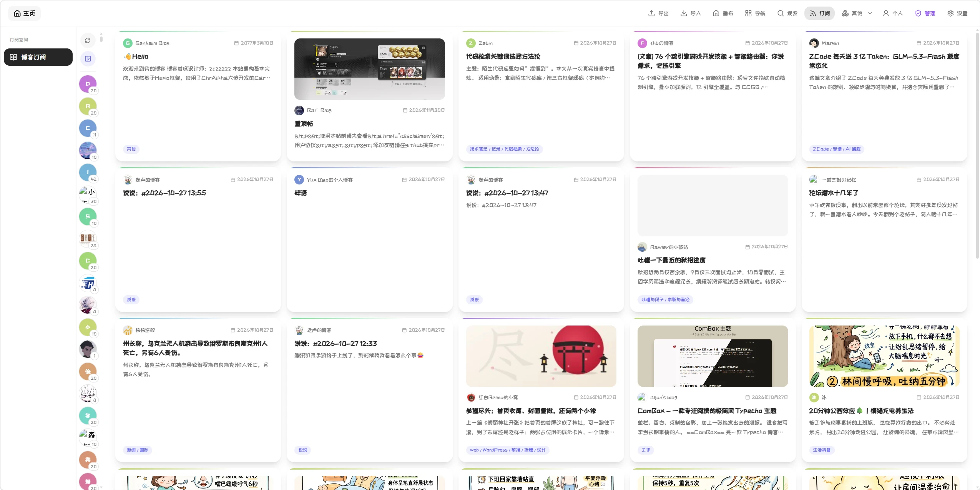Open 画布 canvas page
Image resolution: width=980 pixels, height=490 pixels.
tap(723, 13)
